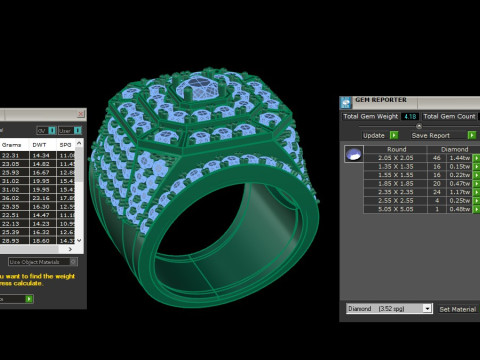Click green arrow on 1.55 X 1.55 row
Viewport: 480px width, 360px height.
477,175
